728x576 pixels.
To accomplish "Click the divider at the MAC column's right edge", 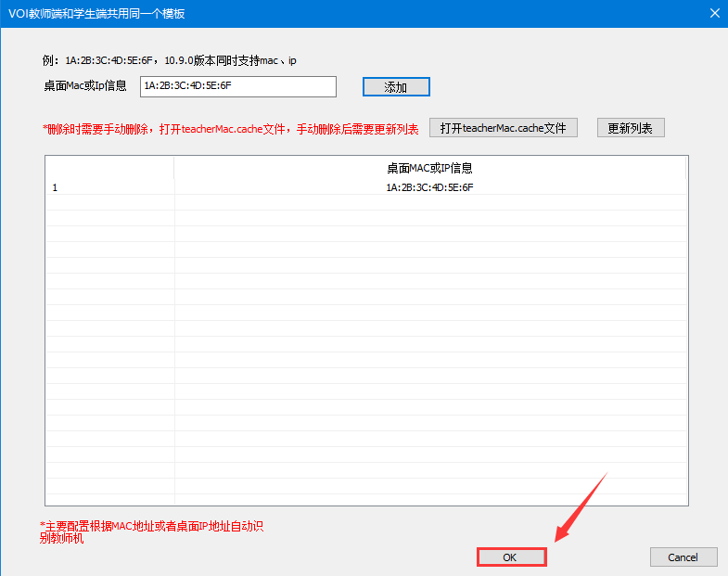I will (x=686, y=168).
